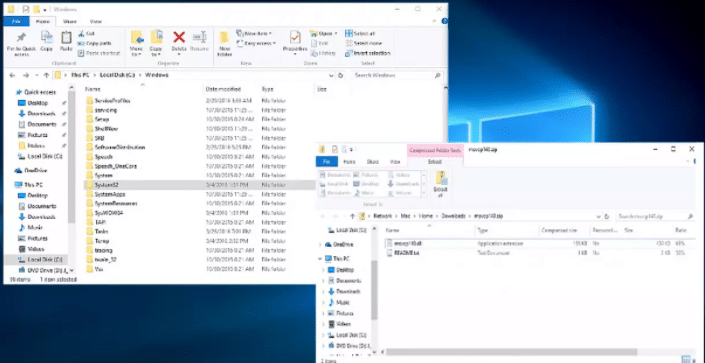This screenshot has height=363, width=705.
Task: Click Local Disk (C:) in address breadcrumb
Action: (117, 76)
